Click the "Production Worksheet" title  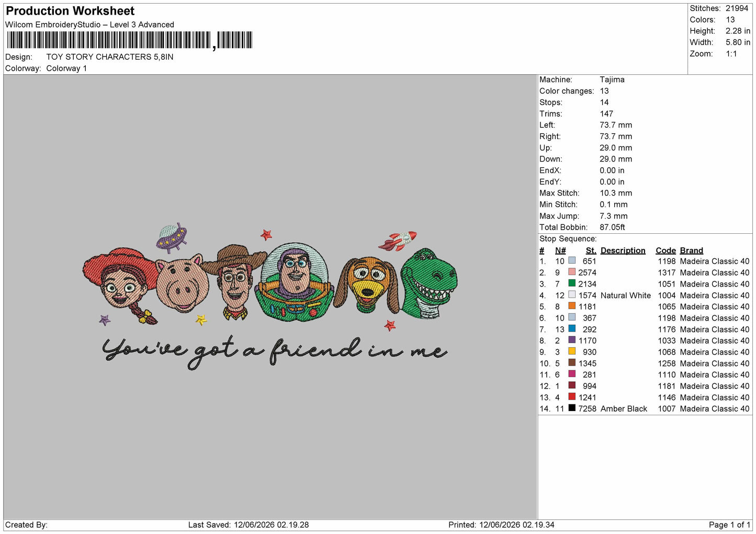click(70, 11)
